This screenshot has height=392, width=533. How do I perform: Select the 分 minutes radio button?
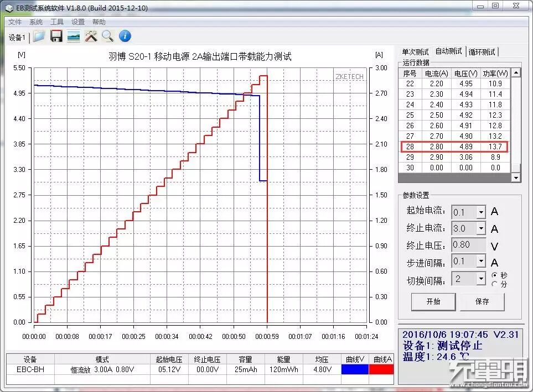pos(495,284)
